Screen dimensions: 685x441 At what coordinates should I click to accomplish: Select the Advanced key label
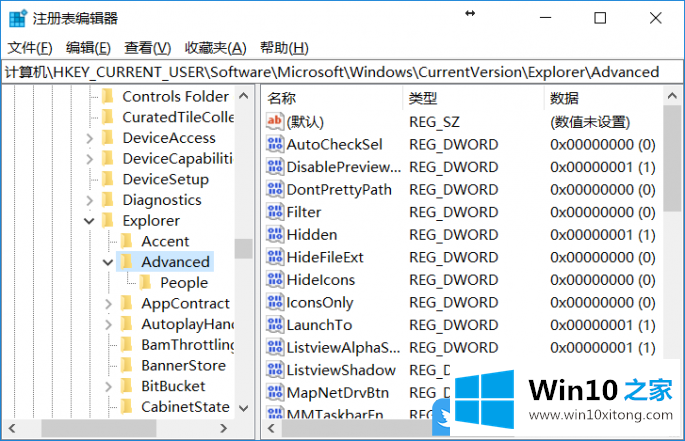click(x=176, y=262)
